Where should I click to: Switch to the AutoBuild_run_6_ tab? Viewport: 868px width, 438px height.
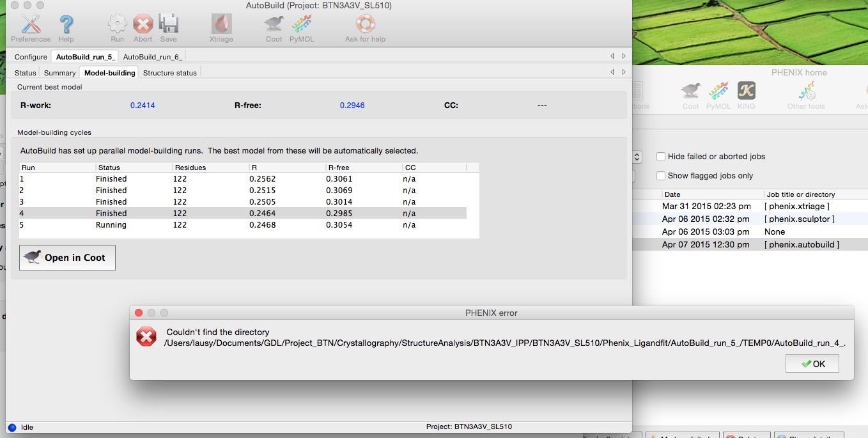pyautogui.click(x=152, y=57)
